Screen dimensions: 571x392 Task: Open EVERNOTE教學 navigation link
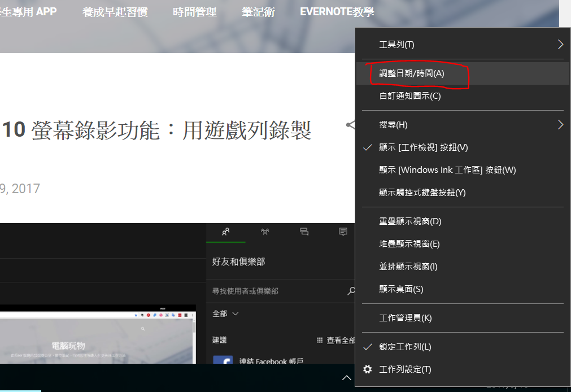pos(337,12)
